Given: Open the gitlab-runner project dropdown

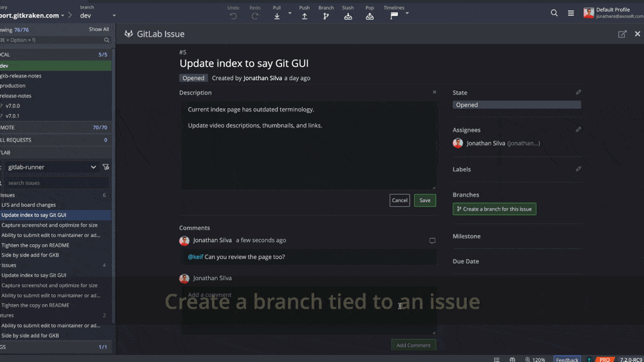Looking at the screenshot, I should [52, 167].
